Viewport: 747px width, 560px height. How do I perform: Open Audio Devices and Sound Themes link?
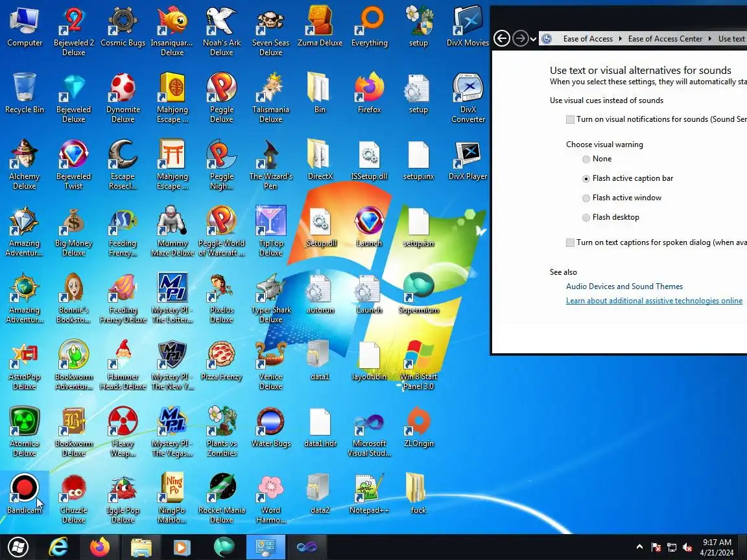pos(624,286)
